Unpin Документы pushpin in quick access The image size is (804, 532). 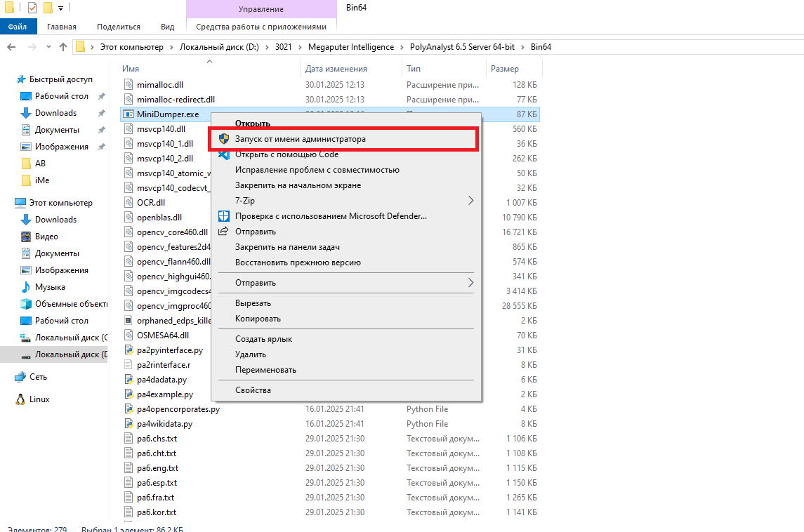[102, 130]
